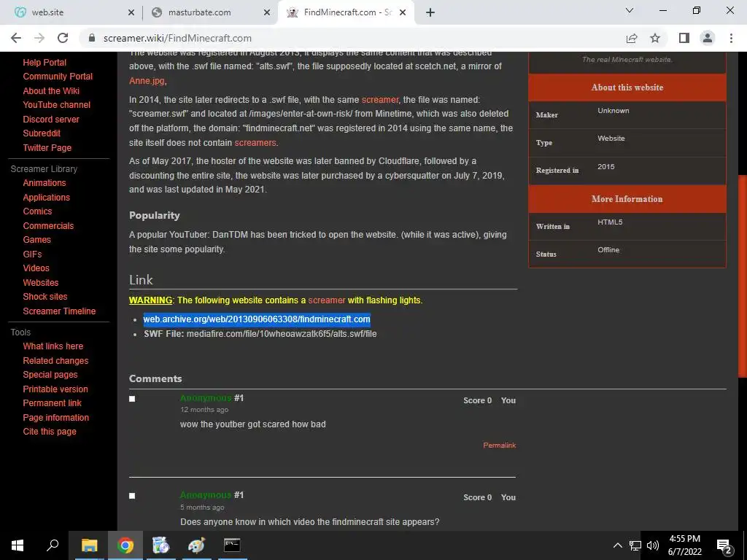Open the Commercials category
Screen dimensions: 747x560
48,226
